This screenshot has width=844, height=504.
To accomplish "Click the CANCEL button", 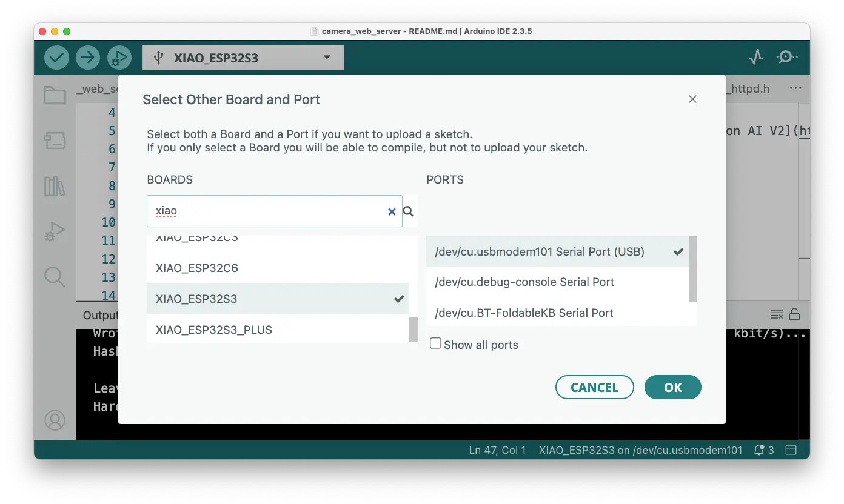I will (594, 388).
